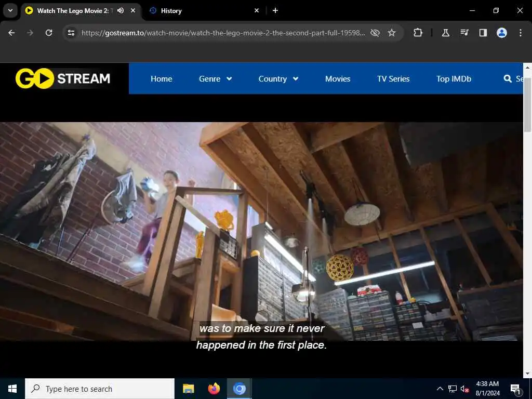This screenshot has width=532, height=399.
Task: Toggle the third-party cookies eye icon
Action: [x=375, y=33]
